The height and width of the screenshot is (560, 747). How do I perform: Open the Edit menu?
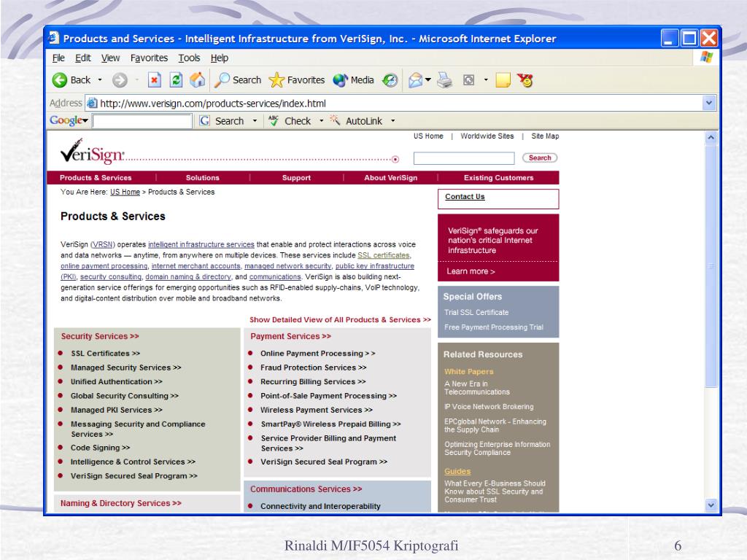[83, 58]
